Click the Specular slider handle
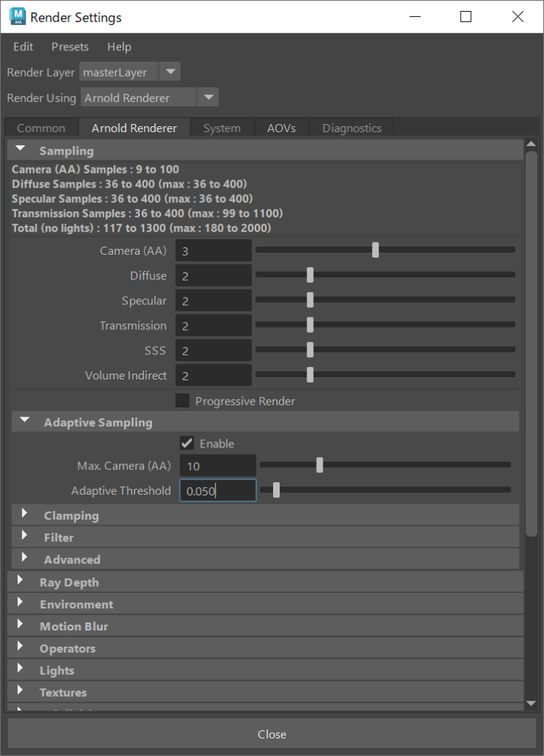 pos(310,300)
